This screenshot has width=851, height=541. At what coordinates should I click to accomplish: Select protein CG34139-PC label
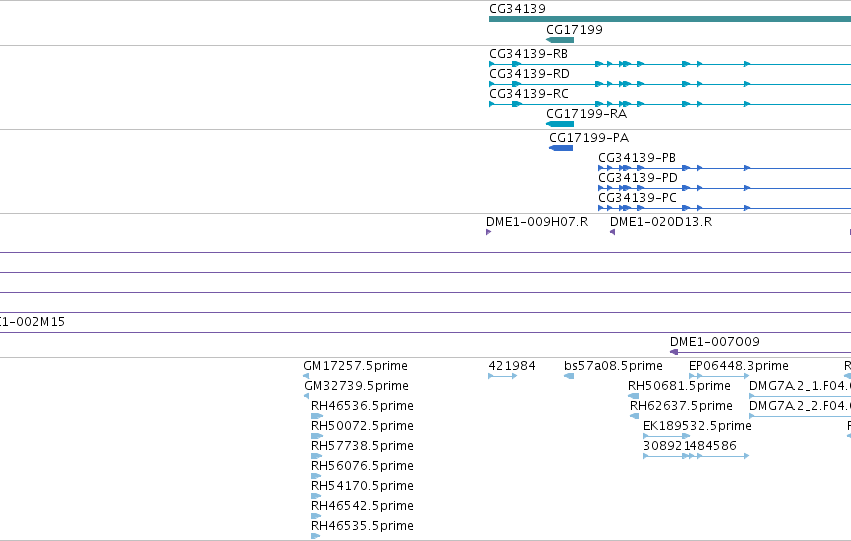tap(637, 198)
